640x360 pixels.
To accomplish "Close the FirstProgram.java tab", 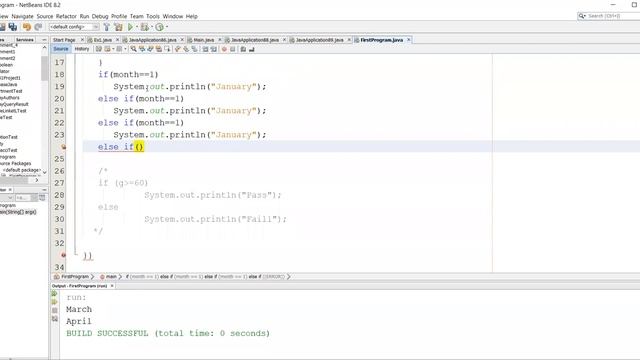I will (x=409, y=40).
